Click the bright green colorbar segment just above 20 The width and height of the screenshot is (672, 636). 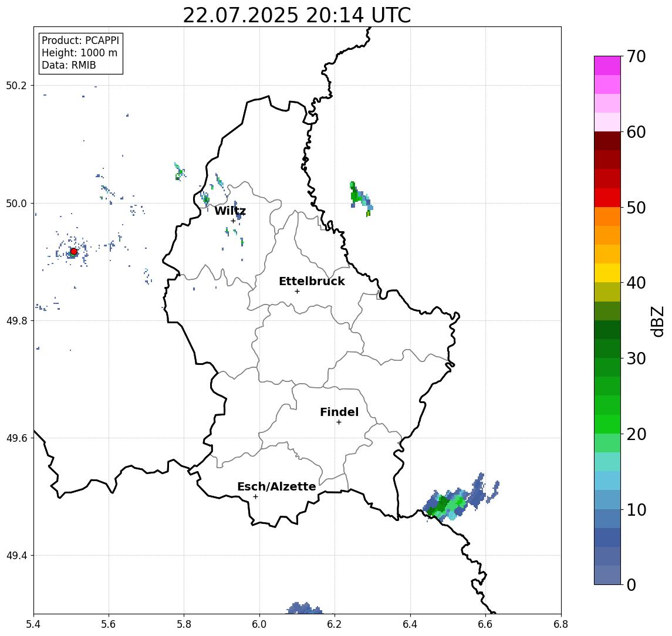[607, 424]
